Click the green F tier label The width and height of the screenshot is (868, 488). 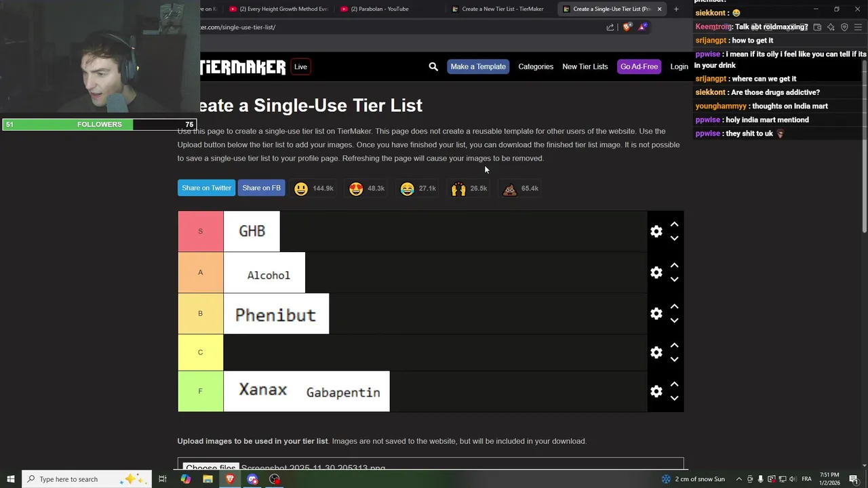coord(200,391)
